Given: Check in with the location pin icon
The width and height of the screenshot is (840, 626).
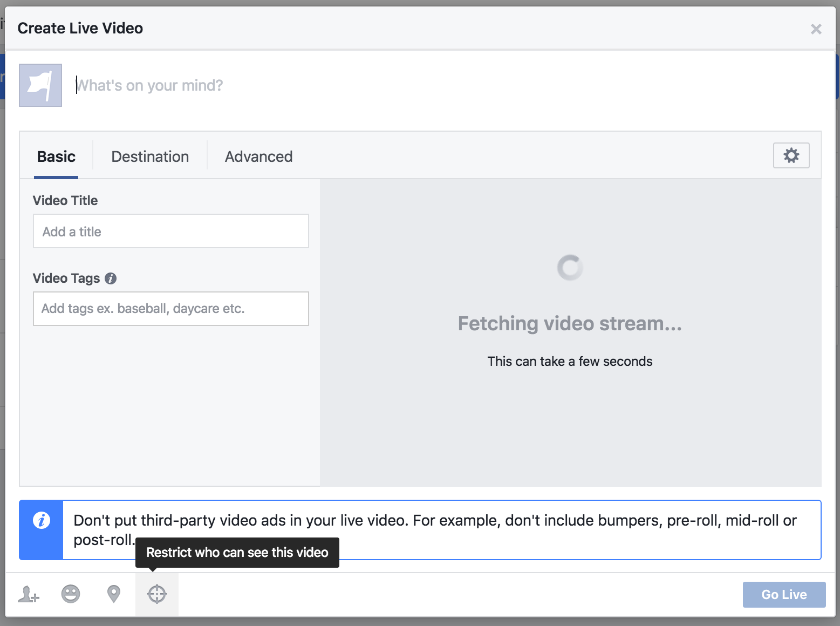Looking at the screenshot, I should [x=113, y=594].
